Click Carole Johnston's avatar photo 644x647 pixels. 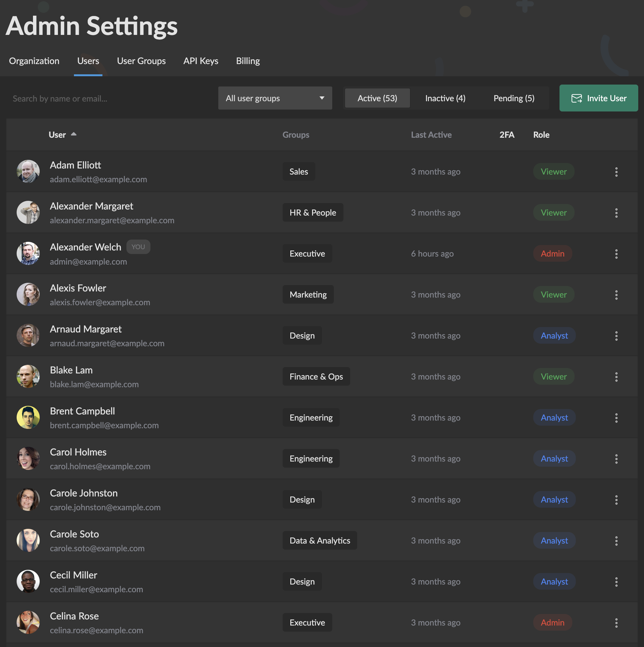click(28, 499)
